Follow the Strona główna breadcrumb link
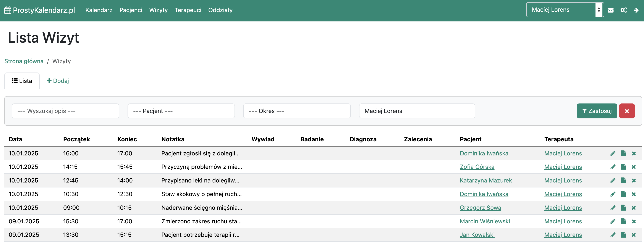644x242 pixels. coord(24,61)
